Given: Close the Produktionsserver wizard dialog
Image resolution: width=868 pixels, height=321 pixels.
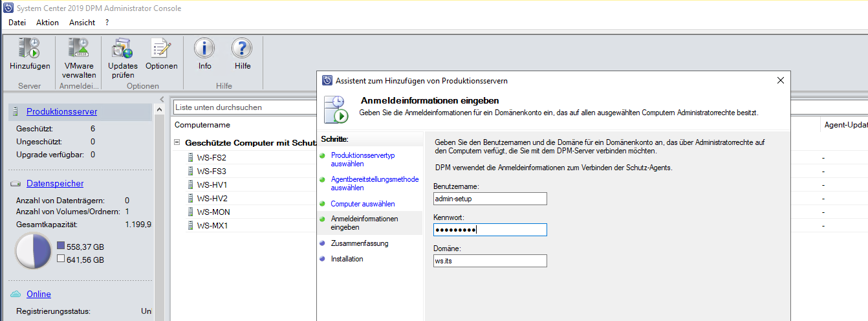Looking at the screenshot, I should pos(780,80).
